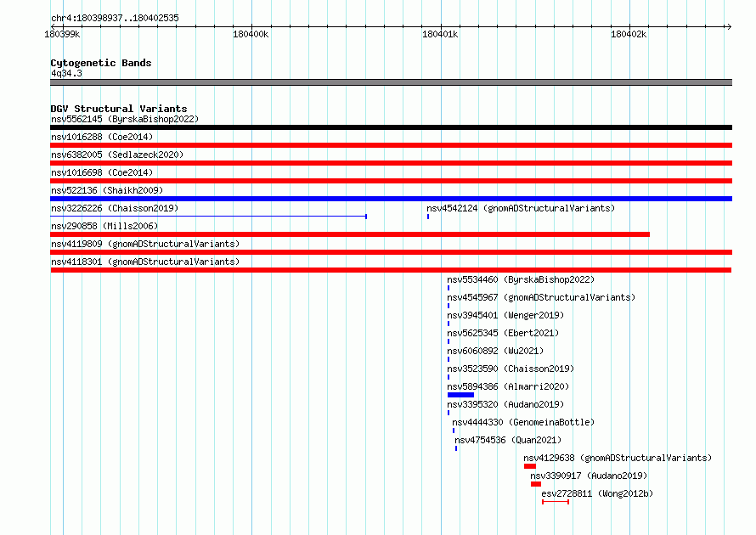This screenshot has width=756, height=535.
Task: Click the red nsv1016288 variant bar
Action: click(391, 145)
